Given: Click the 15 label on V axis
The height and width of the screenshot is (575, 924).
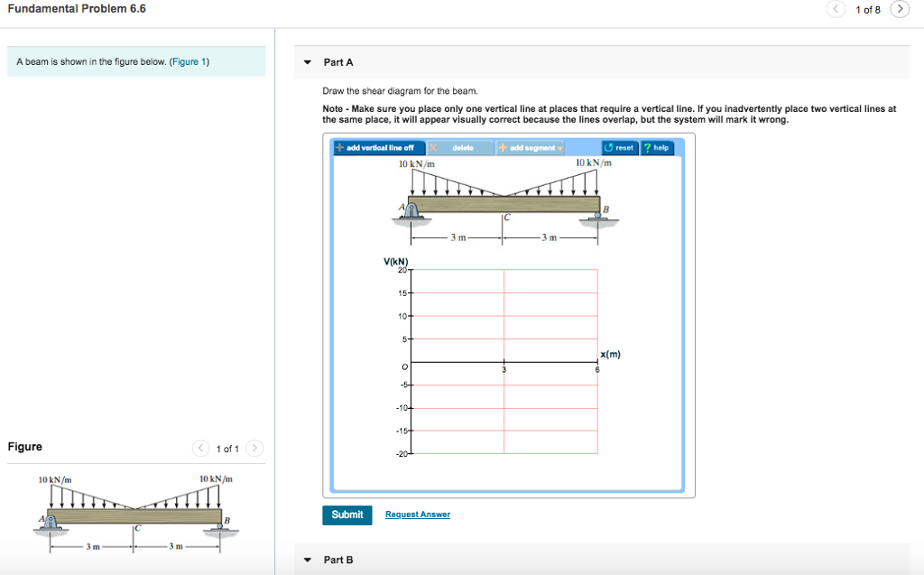Looking at the screenshot, I should pyautogui.click(x=402, y=293).
